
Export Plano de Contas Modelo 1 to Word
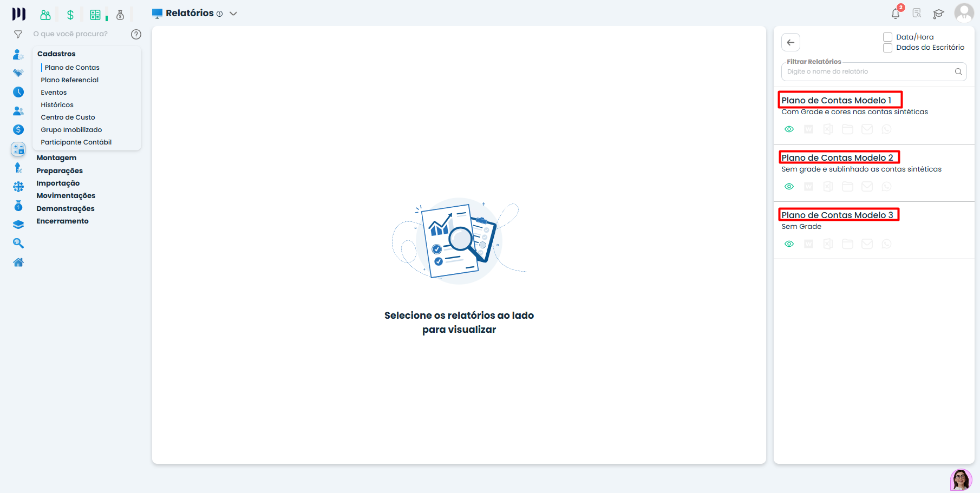[x=808, y=129]
